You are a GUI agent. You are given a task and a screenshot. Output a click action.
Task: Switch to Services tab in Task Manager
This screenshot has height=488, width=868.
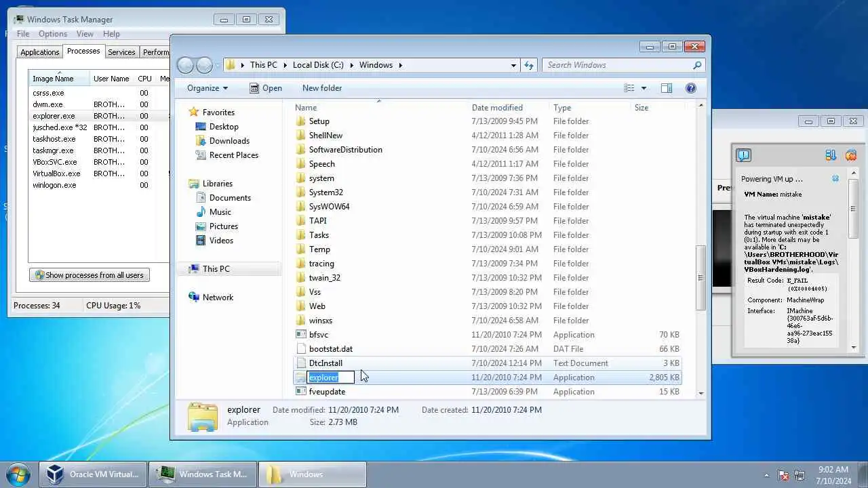click(121, 52)
